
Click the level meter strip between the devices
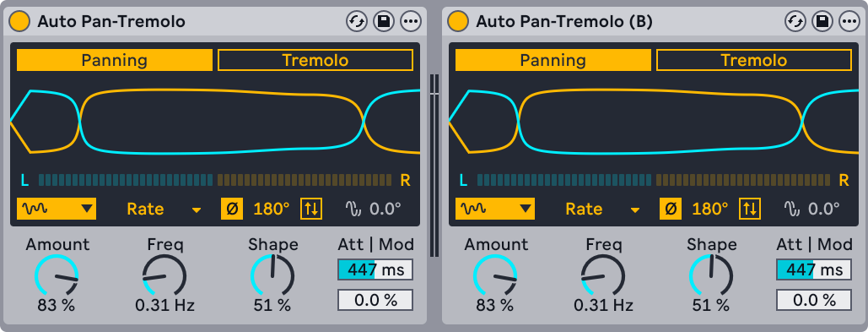(x=434, y=166)
